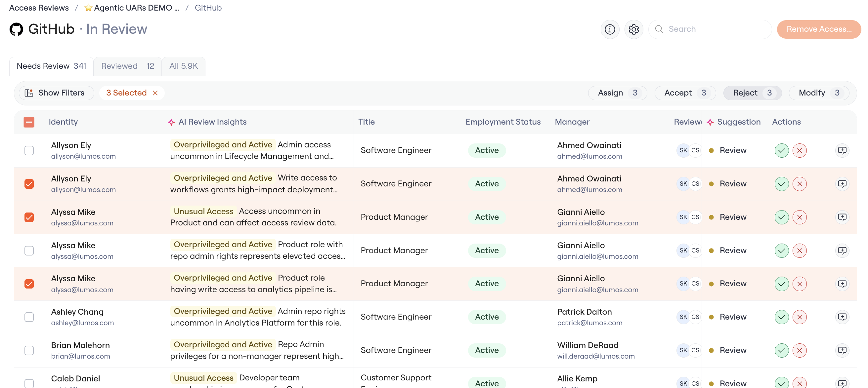
Task: Click Patrick Dalton manager name
Action: click(584, 312)
